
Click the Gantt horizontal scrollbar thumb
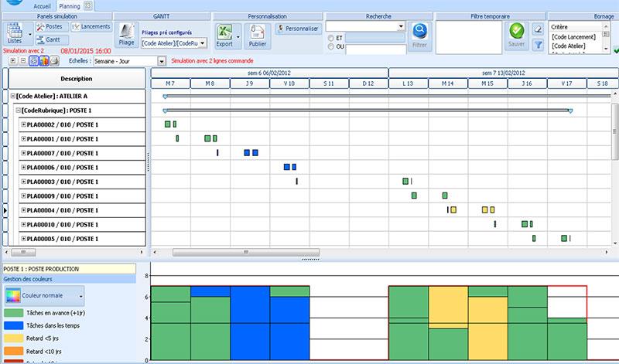pyautogui.click(x=246, y=252)
